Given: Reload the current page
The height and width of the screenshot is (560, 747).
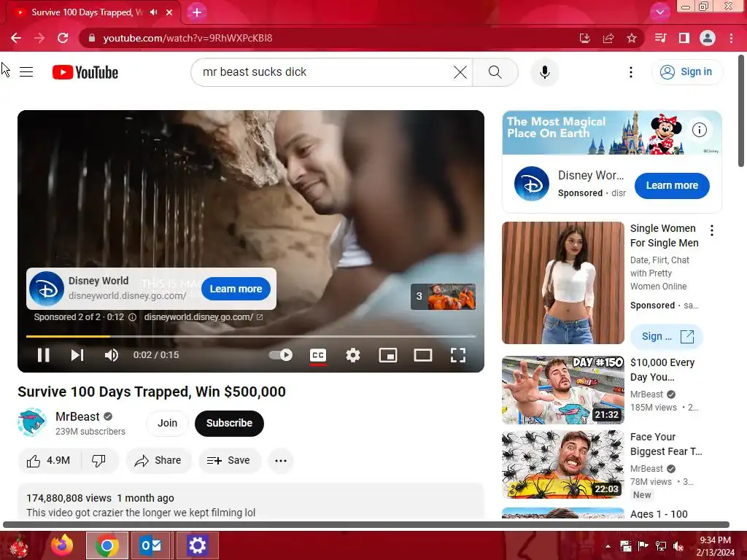Looking at the screenshot, I should pyautogui.click(x=63, y=38).
